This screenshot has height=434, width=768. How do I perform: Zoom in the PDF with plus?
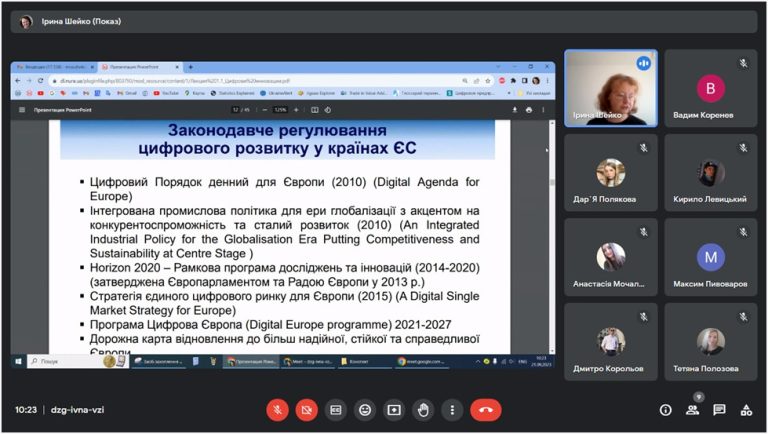click(296, 110)
